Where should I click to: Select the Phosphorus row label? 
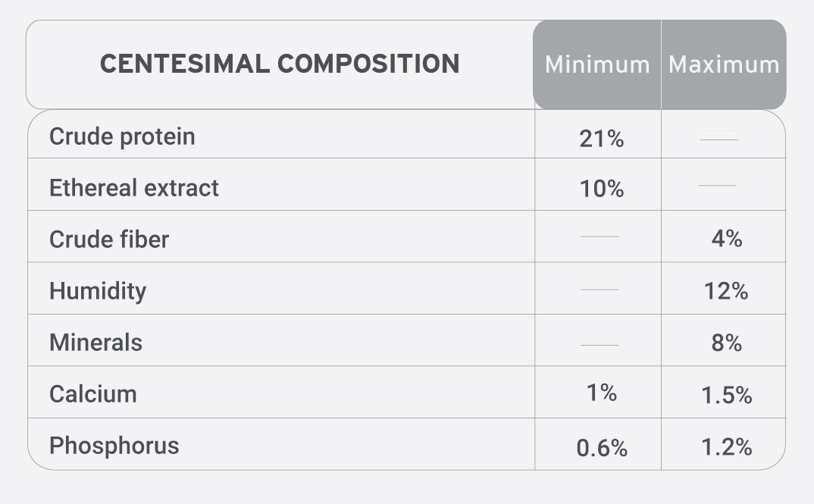pyautogui.click(x=114, y=446)
